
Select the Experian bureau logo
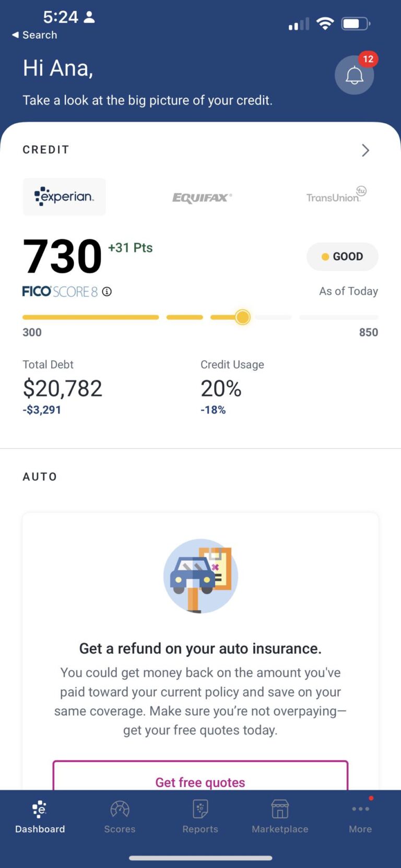64,197
